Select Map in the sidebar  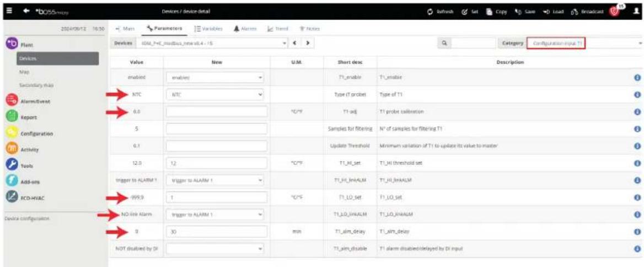pyautogui.click(x=23, y=72)
